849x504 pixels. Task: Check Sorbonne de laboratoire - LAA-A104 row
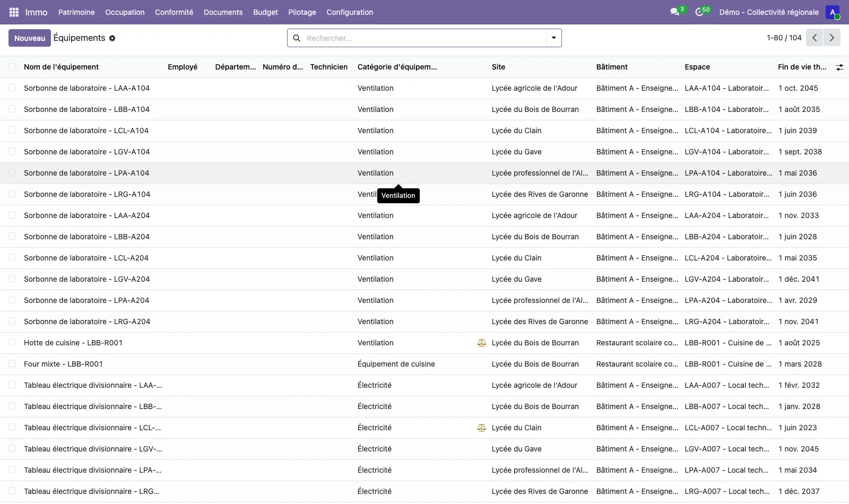click(12, 88)
